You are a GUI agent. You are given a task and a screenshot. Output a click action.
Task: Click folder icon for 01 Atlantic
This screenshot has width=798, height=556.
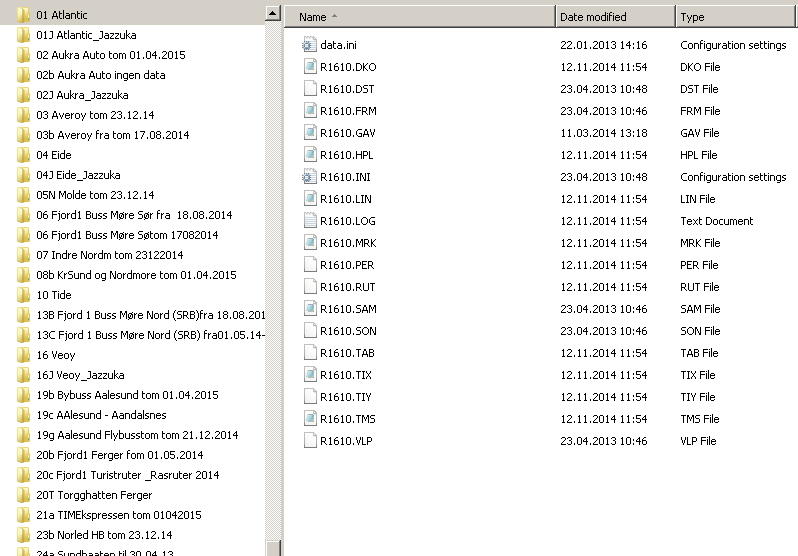click(x=23, y=15)
